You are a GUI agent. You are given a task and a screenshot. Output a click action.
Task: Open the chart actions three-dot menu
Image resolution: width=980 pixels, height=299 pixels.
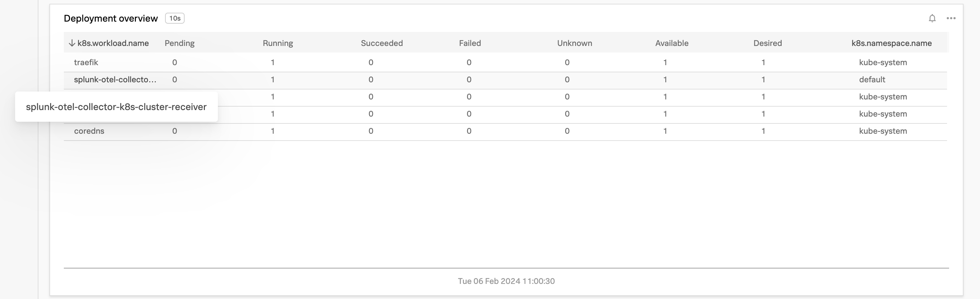951,18
